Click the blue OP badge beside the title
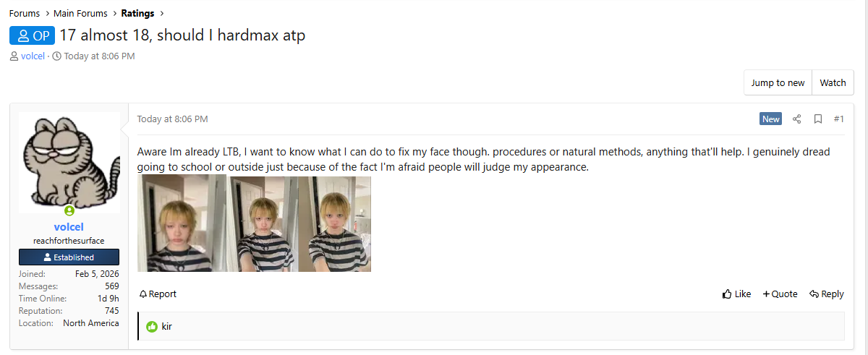Viewport: 868px width, 355px height. [32, 35]
